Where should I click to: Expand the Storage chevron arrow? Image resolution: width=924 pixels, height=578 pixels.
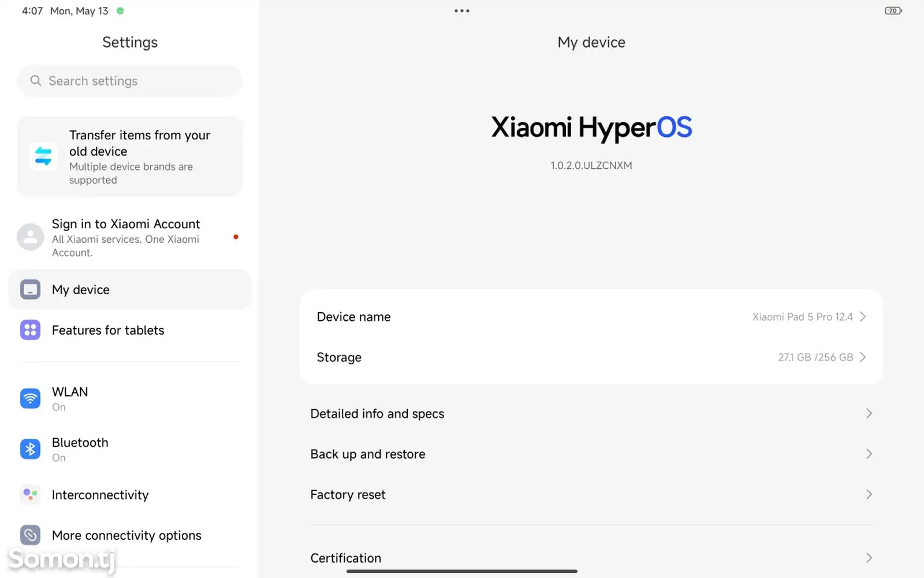pos(863,357)
